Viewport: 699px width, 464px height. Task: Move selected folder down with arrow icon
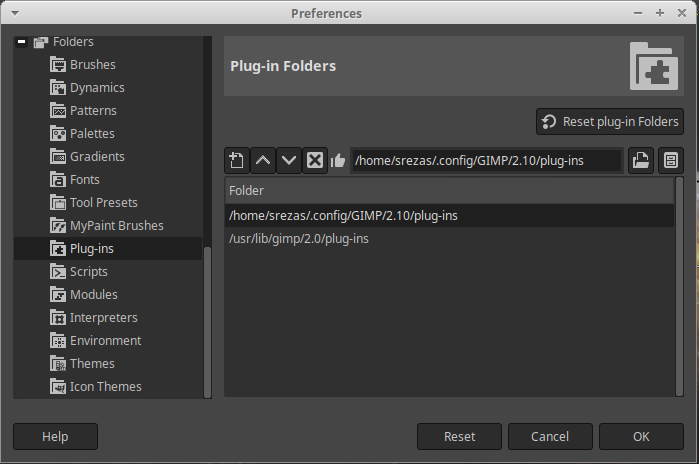(288, 160)
